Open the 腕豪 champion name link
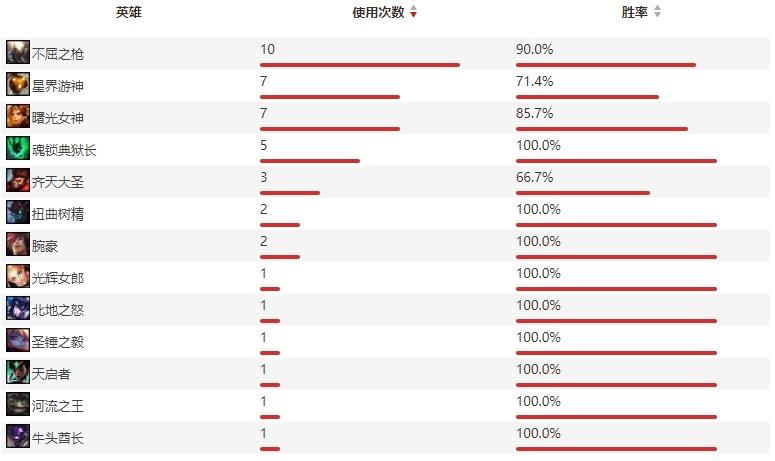This screenshot has height=461, width=775. [x=46, y=245]
